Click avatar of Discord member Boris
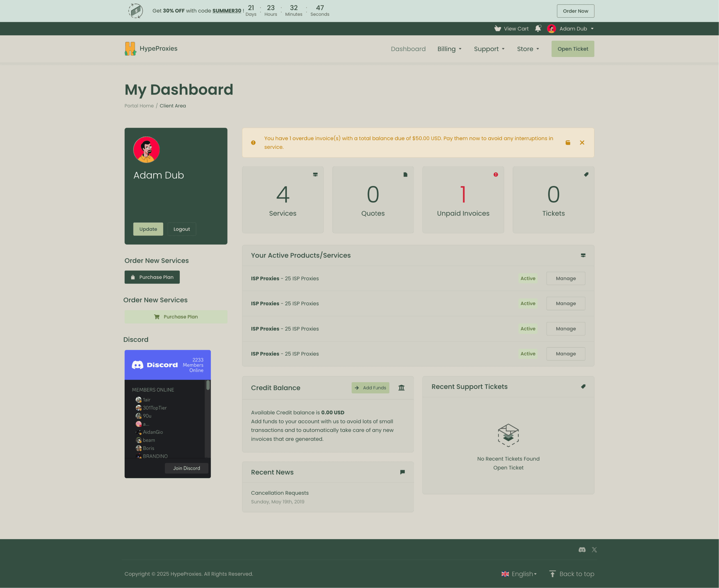 138,448
